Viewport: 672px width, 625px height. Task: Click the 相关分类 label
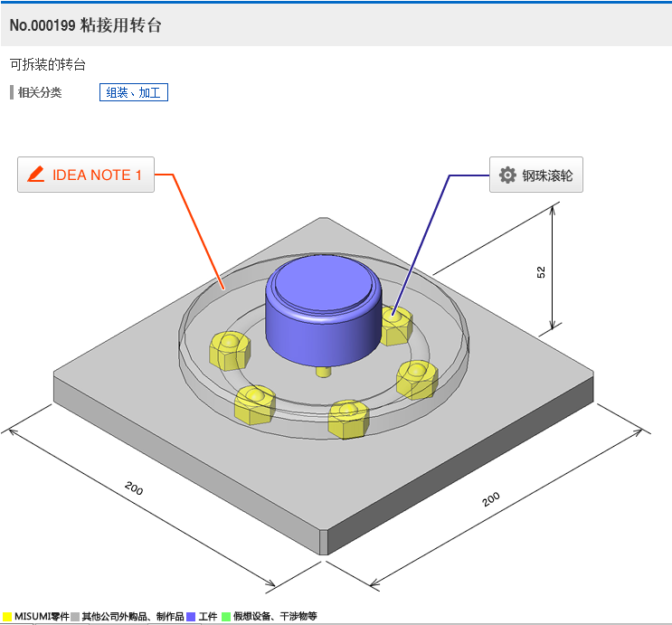40,92
